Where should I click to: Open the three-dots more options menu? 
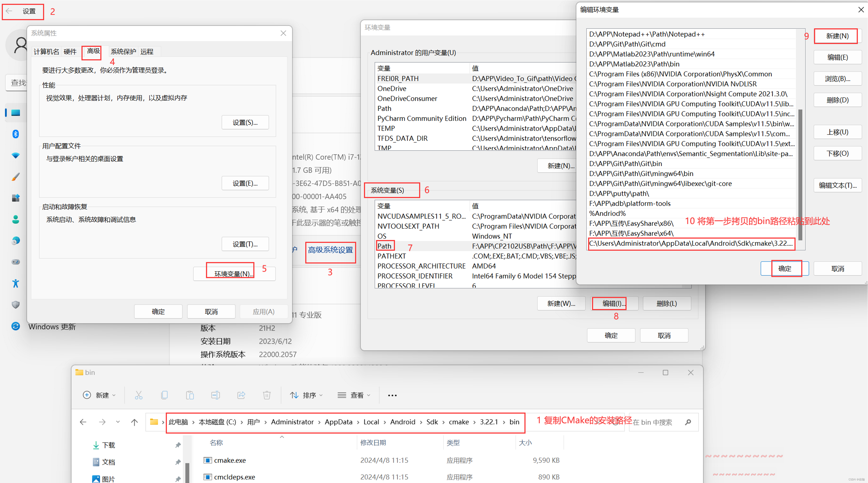point(392,395)
